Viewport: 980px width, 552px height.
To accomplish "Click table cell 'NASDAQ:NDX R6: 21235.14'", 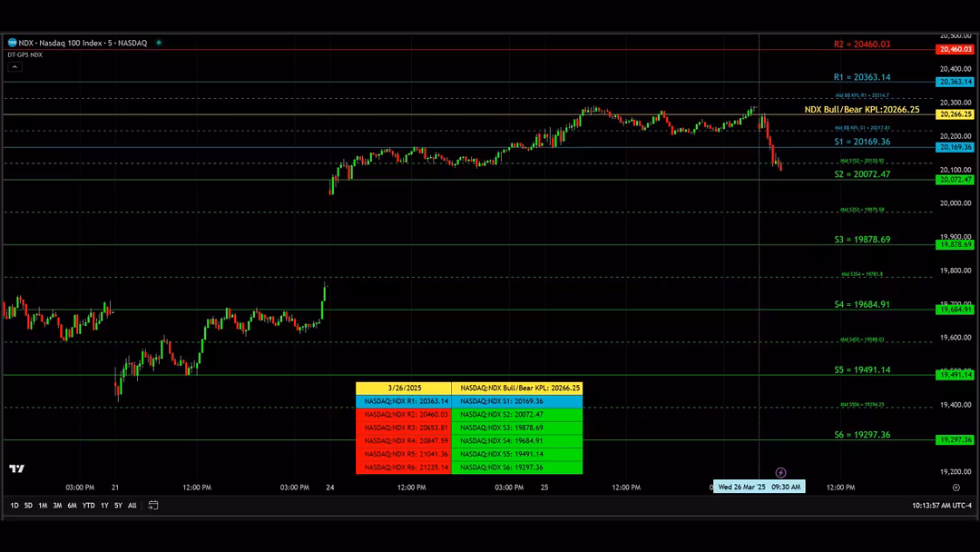I will (x=404, y=467).
